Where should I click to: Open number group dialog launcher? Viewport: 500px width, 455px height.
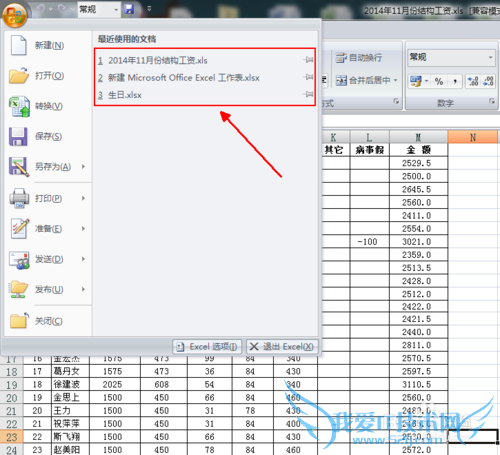point(492,101)
